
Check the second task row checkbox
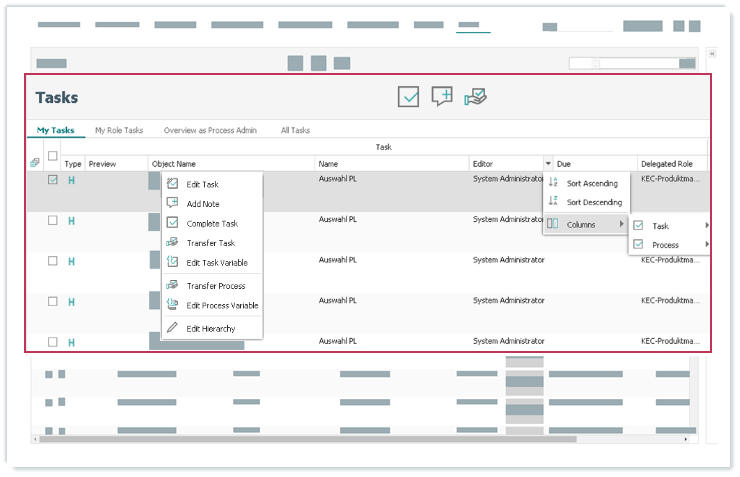pyautogui.click(x=53, y=220)
